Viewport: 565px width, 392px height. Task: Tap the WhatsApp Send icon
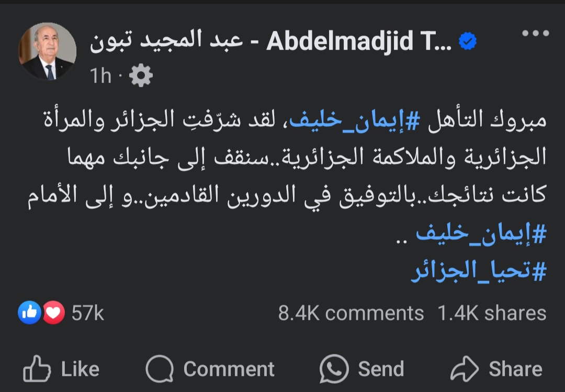tap(334, 368)
